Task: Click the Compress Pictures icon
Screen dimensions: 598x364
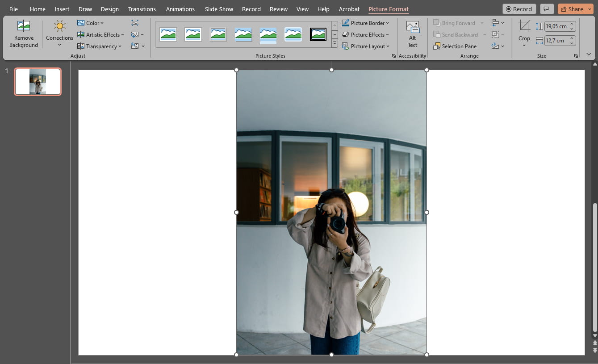Action: (x=135, y=23)
